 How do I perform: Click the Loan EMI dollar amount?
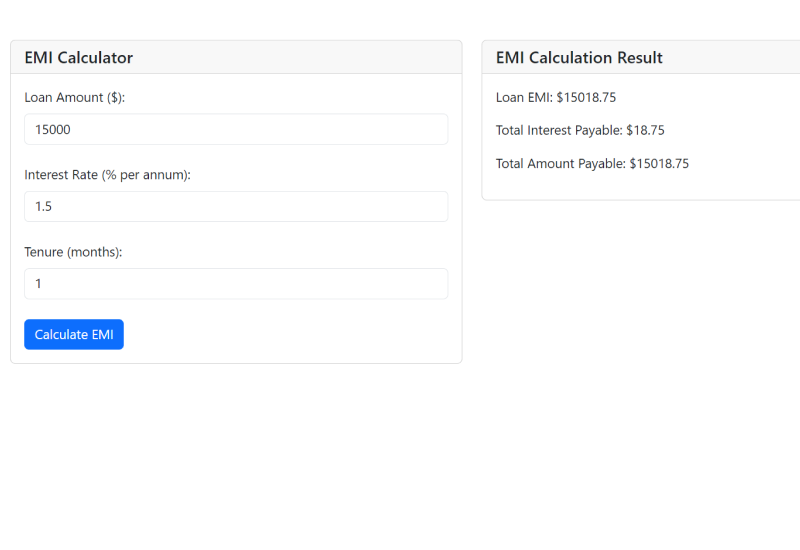coord(586,98)
